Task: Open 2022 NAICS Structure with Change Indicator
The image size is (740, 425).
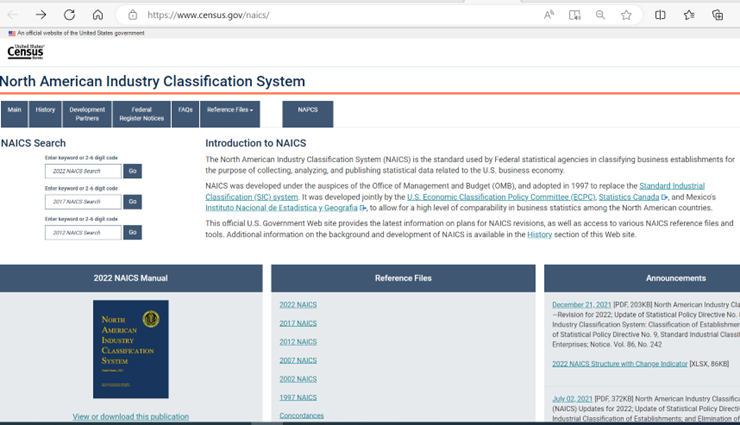Action: tap(620, 364)
